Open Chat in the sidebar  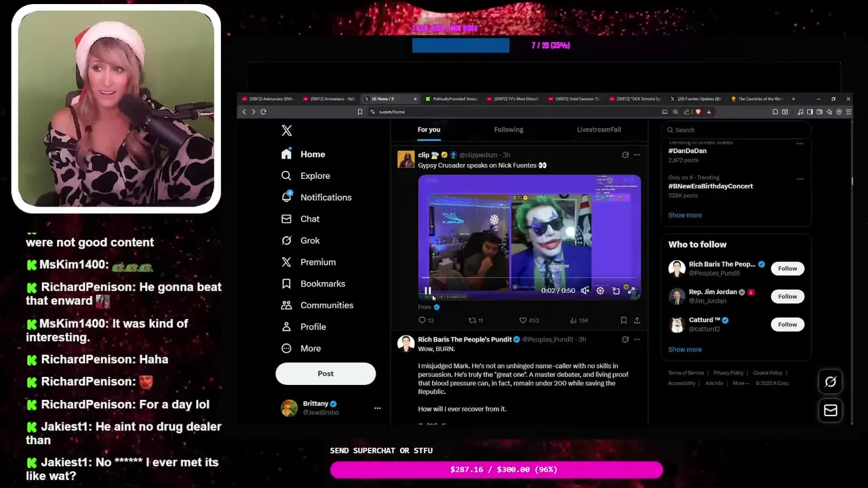pyautogui.click(x=300, y=219)
